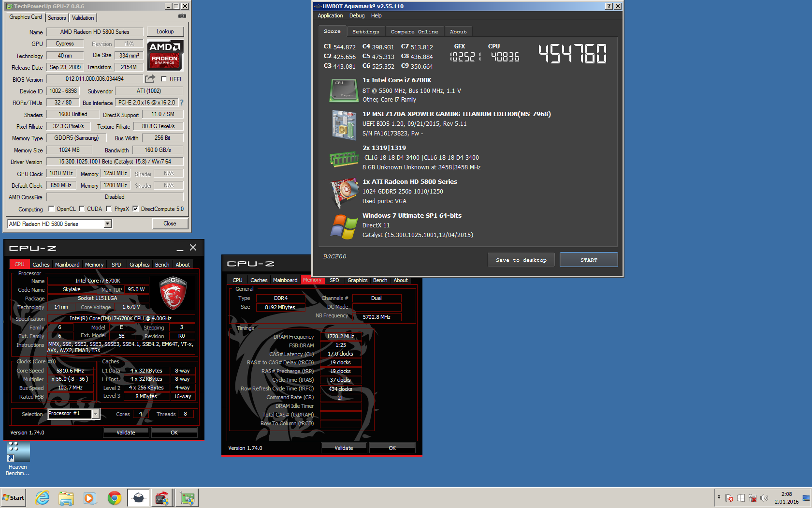Click the Core Speed 5810.6 MHz value

[x=71, y=371]
